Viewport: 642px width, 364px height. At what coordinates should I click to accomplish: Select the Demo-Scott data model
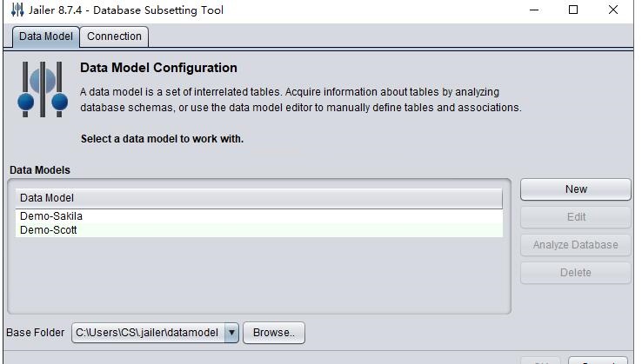259,230
